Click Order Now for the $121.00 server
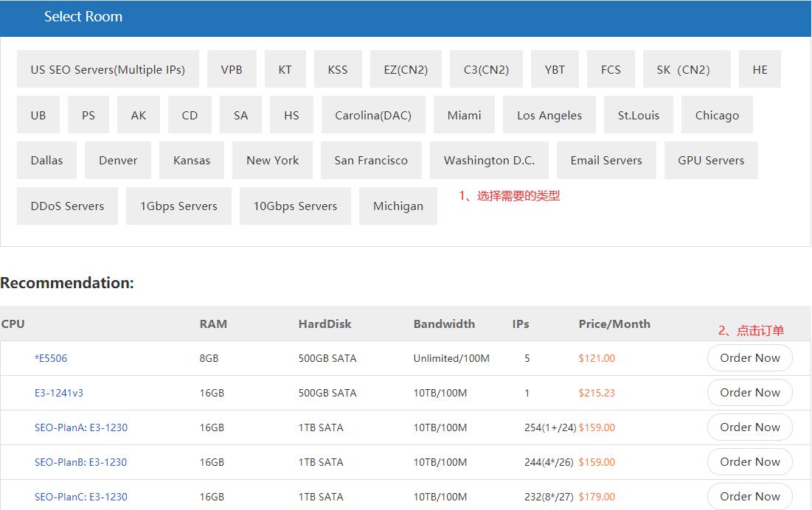This screenshot has width=812, height=510. 749,358
